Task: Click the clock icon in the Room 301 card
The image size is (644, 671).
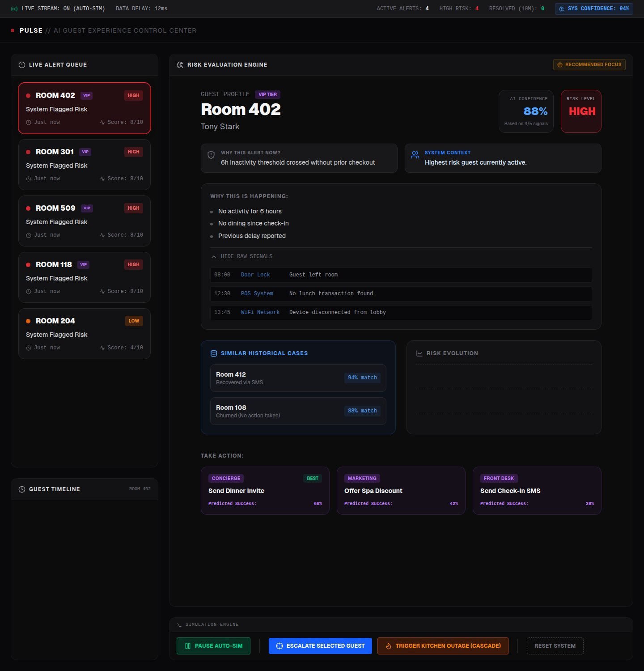Action: [29, 179]
